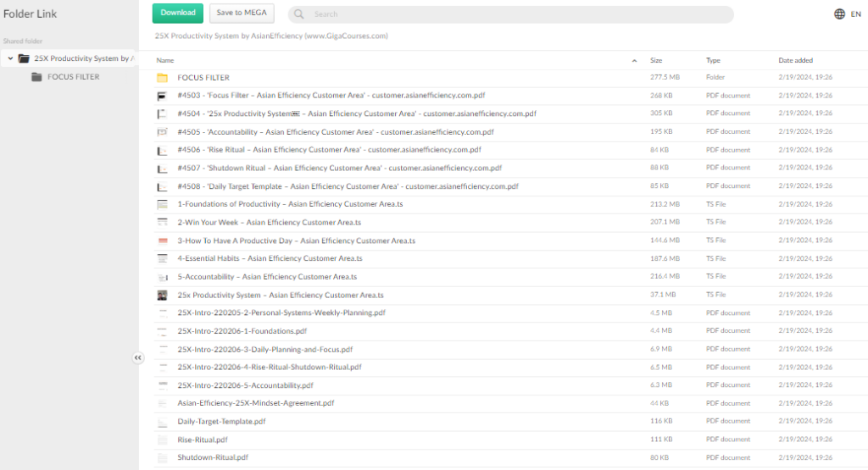The width and height of the screenshot is (868, 470).
Task: Click thumbnail icon of #4506 Rise Ritual pdf
Action: pos(162,151)
